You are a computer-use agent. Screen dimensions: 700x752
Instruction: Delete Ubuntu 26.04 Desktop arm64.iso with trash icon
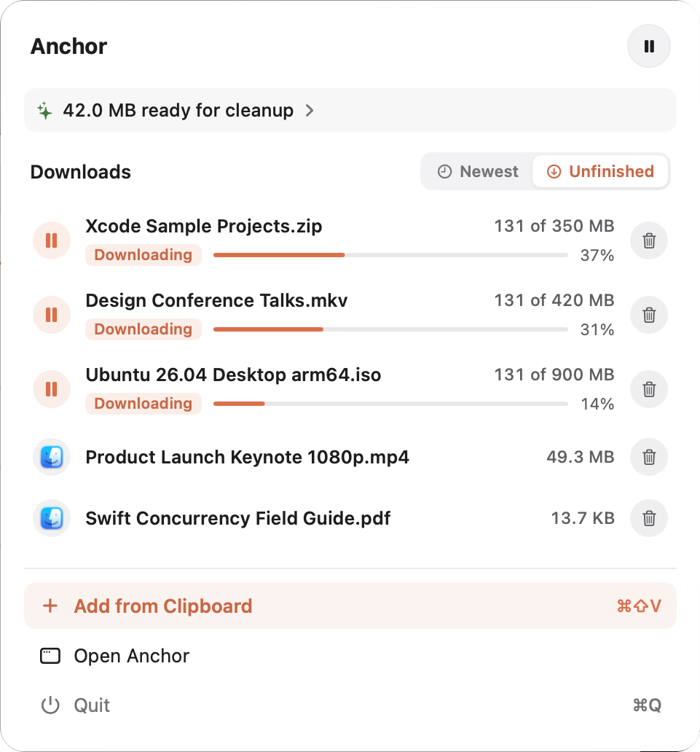tap(649, 389)
